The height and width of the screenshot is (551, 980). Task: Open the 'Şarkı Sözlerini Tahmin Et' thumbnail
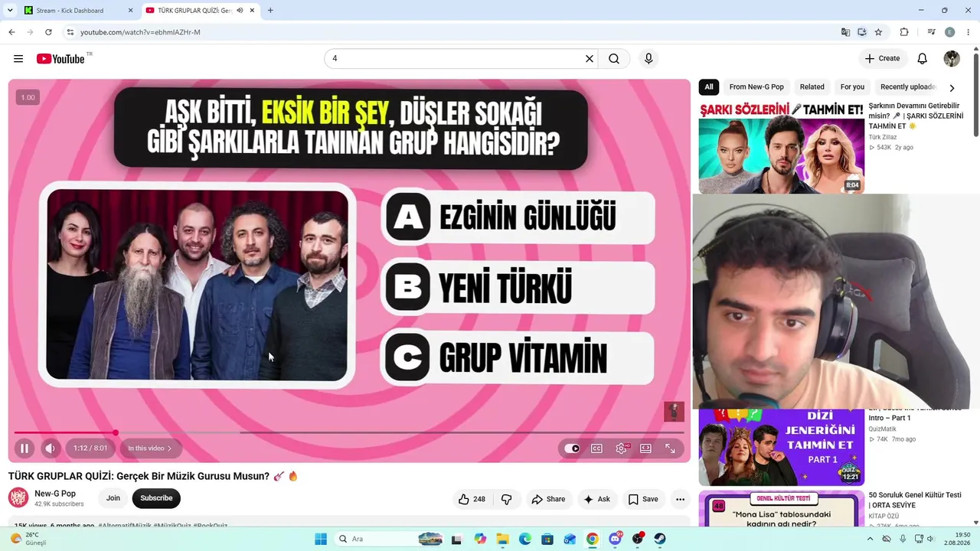[x=782, y=147]
